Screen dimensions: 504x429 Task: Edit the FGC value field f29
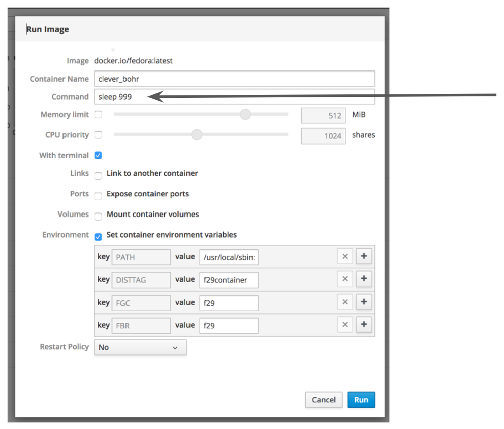[229, 303]
